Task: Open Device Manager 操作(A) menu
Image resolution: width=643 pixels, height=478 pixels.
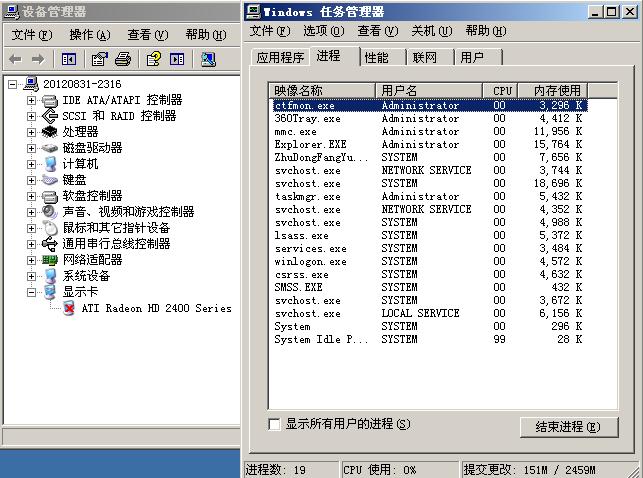Action: click(90, 35)
